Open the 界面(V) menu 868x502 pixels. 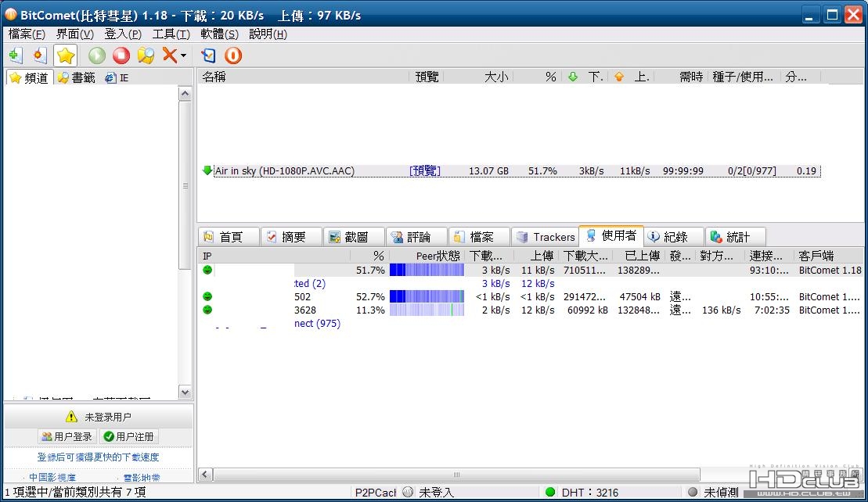[74, 34]
